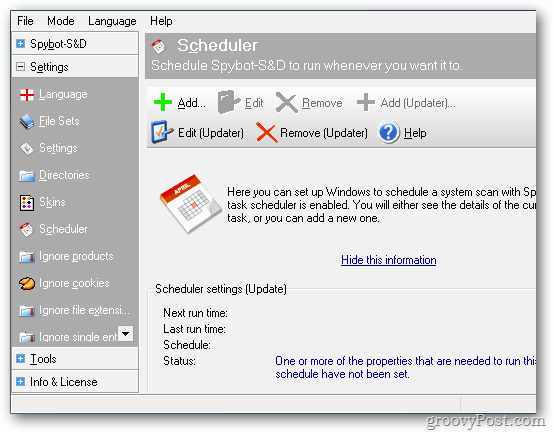The width and height of the screenshot is (554, 432).
Task: Select Ignore file extensi... in sidebar
Action: (84, 310)
